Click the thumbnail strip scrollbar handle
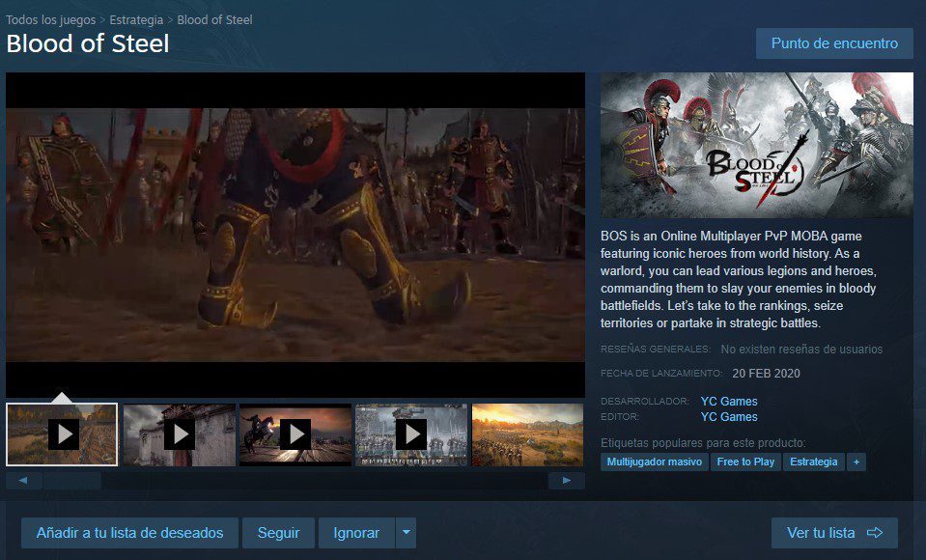 (72, 480)
